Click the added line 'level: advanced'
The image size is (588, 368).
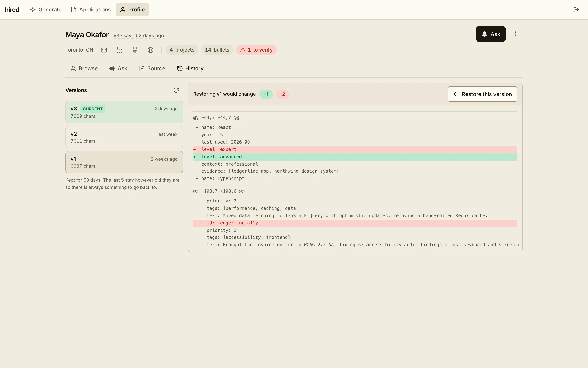[355, 157]
